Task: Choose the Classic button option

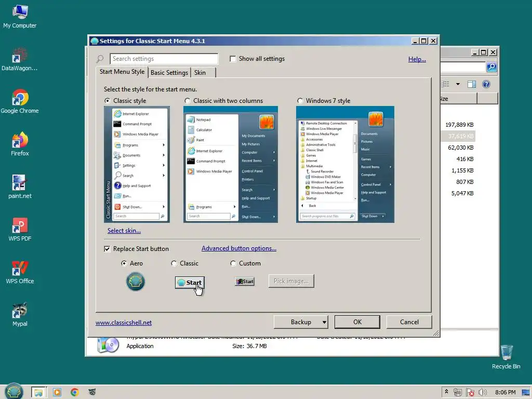Action: click(174, 263)
